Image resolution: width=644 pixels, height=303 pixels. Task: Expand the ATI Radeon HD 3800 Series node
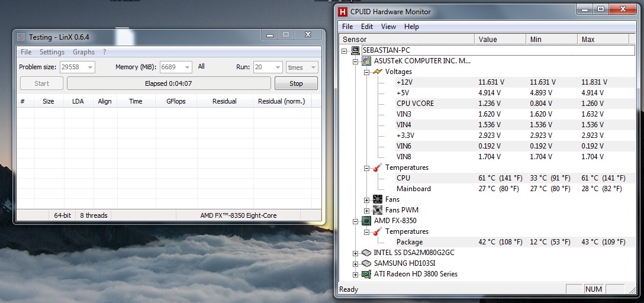[356, 275]
